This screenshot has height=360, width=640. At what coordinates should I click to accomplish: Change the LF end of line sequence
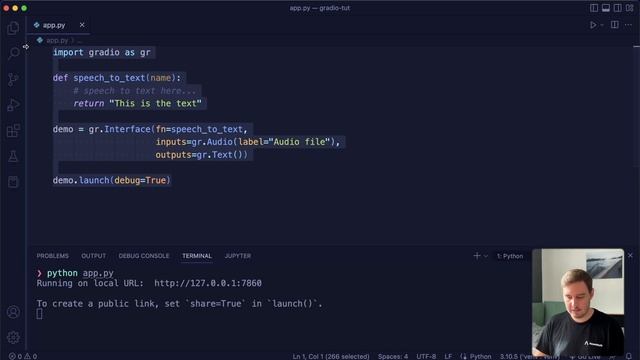point(448,356)
